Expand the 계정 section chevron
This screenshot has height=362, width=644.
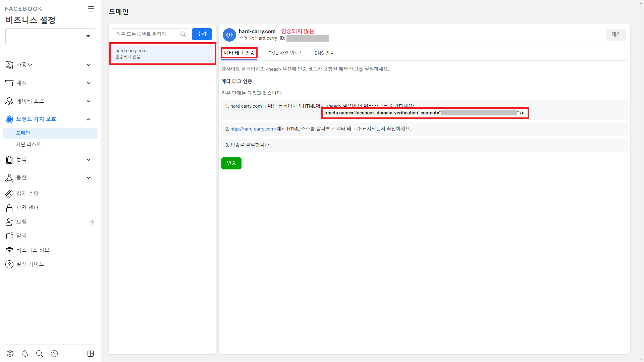[x=89, y=83]
